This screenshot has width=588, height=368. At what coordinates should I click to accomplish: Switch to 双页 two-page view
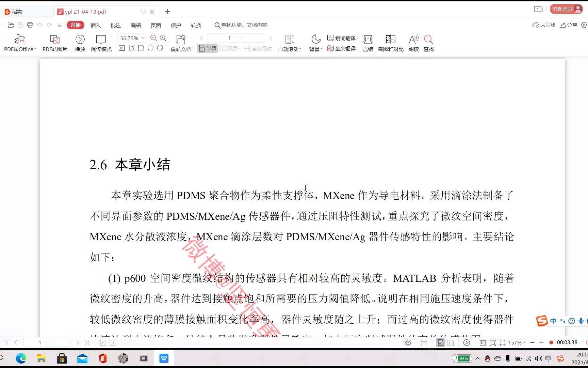point(230,49)
